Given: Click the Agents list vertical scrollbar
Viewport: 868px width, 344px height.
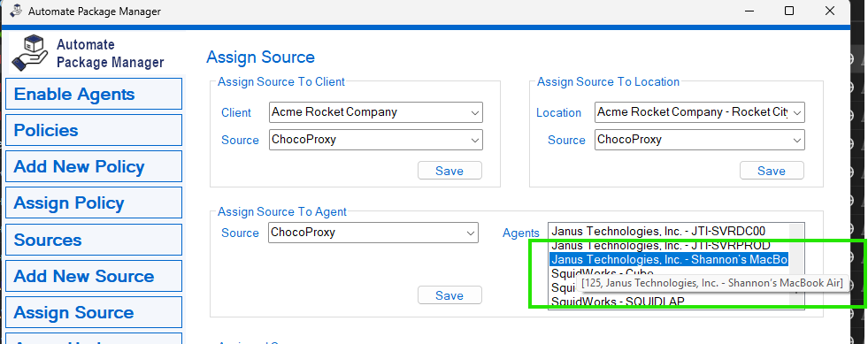Looking at the screenshot, I should click(x=796, y=266).
